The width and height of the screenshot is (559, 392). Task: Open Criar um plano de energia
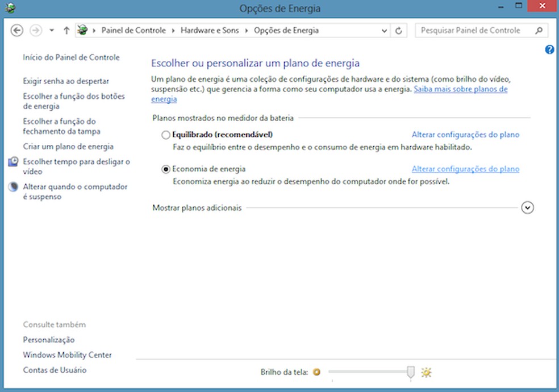tap(68, 147)
